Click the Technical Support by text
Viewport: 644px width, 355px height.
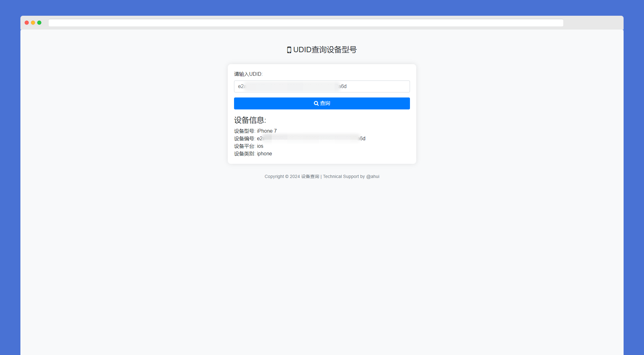point(344,177)
